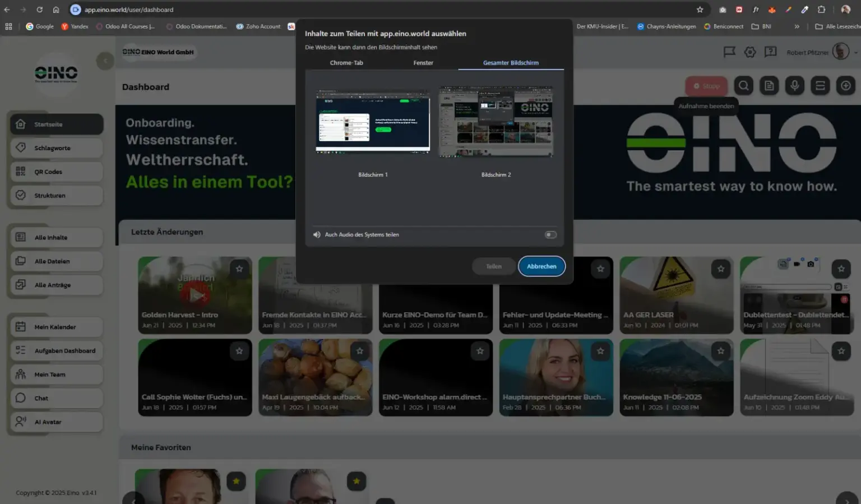The image size is (861, 504).
Task: Click the document icon toolbar button
Action: point(769,86)
